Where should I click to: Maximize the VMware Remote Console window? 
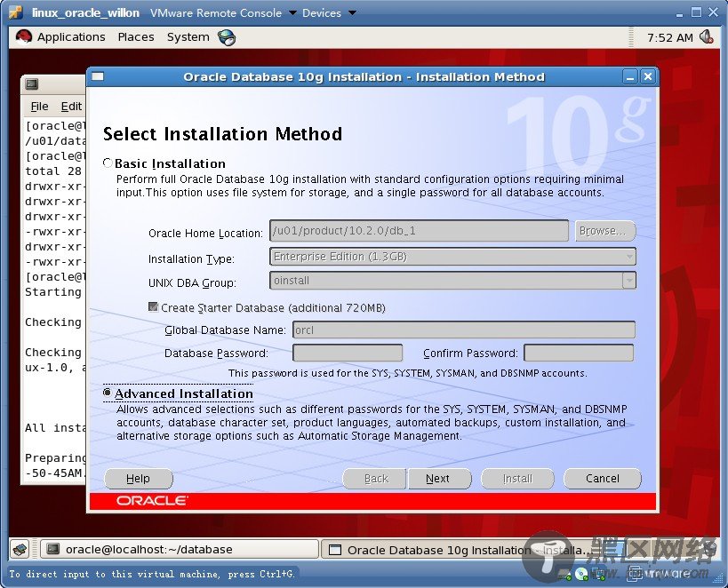[x=696, y=12]
